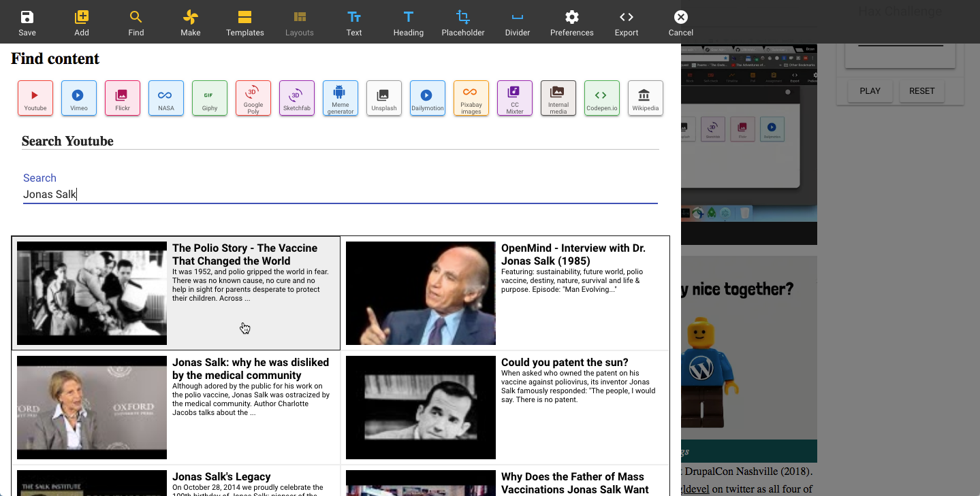Select The Polio Story video thumbnail
Image resolution: width=980 pixels, height=496 pixels.
click(x=92, y=293)
